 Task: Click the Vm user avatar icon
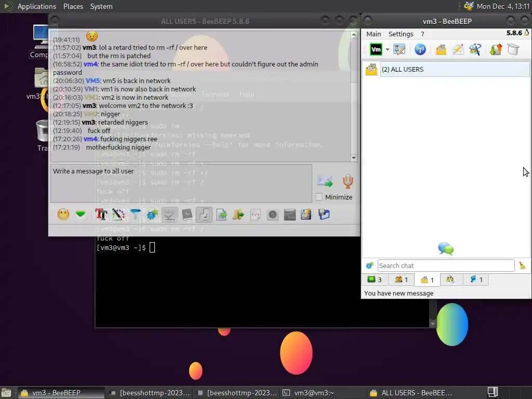coord(376,49)
